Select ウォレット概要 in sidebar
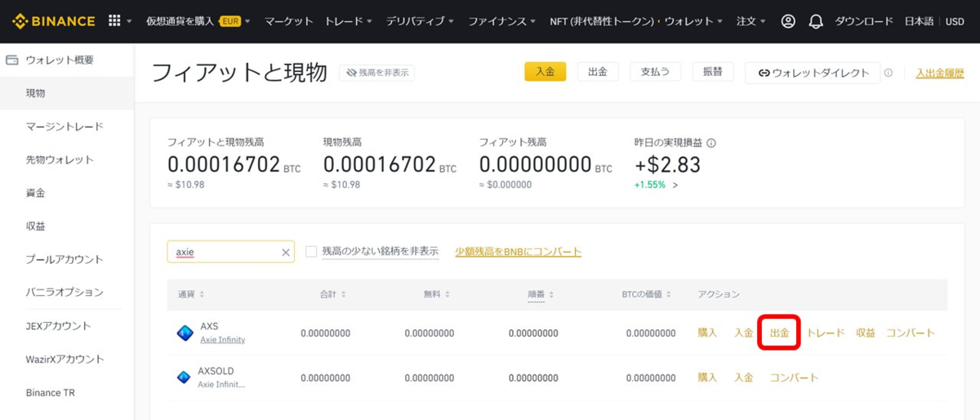 point(67,60)
